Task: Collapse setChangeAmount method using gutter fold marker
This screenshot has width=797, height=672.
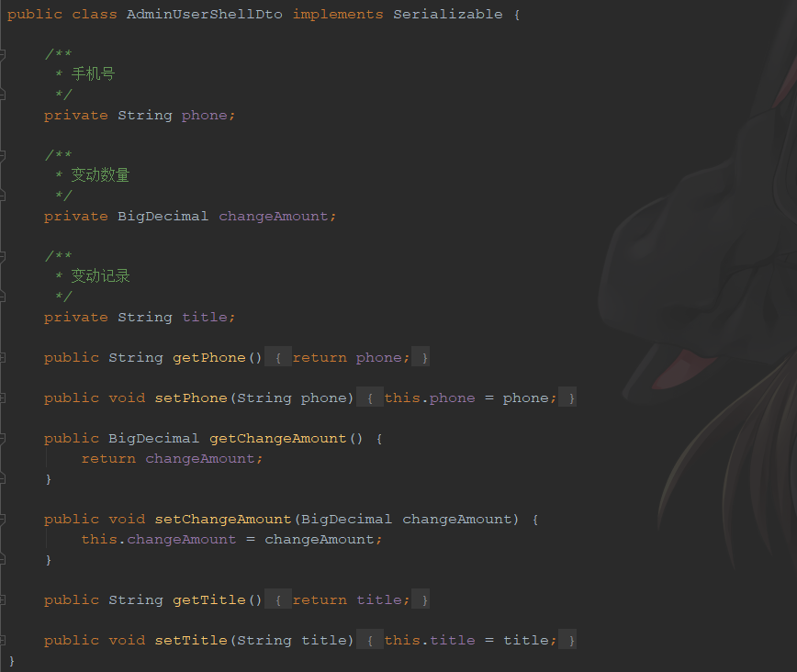Action: (2, 519)
